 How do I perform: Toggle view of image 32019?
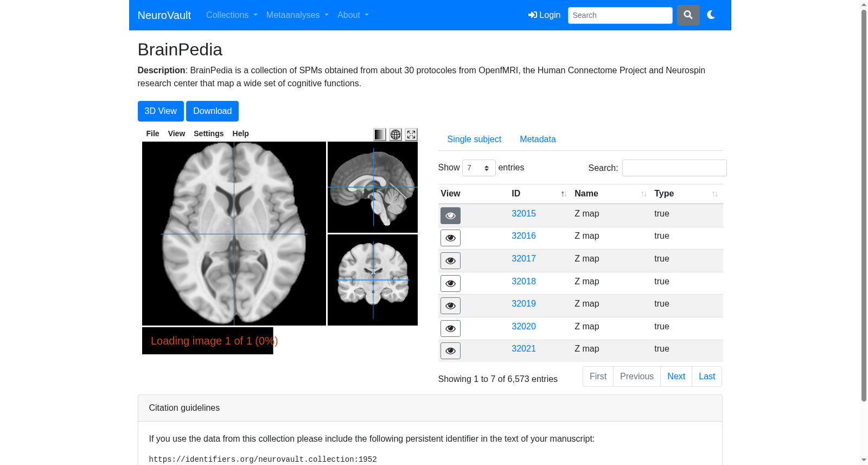pyautogui.click(x=450, y=305)
